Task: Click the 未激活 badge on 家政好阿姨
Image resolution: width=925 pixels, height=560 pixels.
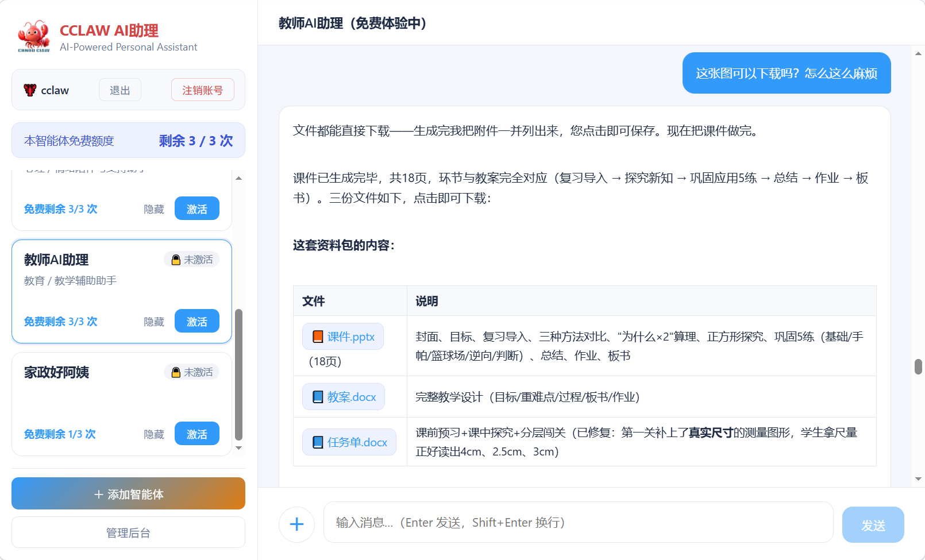Action: pos(192,372)
